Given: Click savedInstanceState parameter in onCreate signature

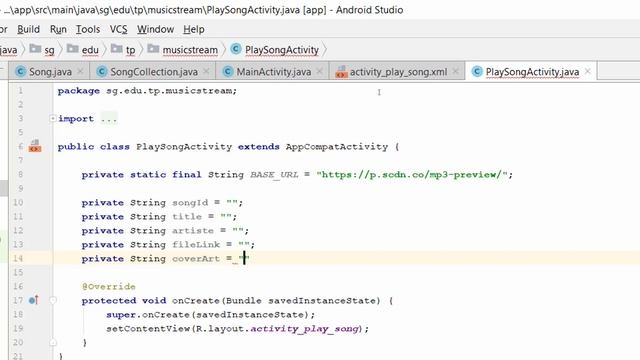Looking at the screenshot, I should coord(322,301).
